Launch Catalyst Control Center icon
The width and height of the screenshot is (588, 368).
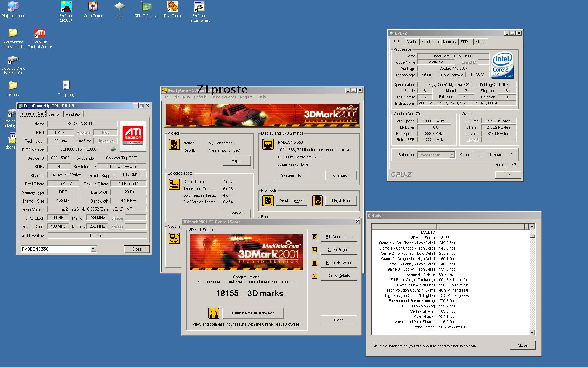(40, 38)
